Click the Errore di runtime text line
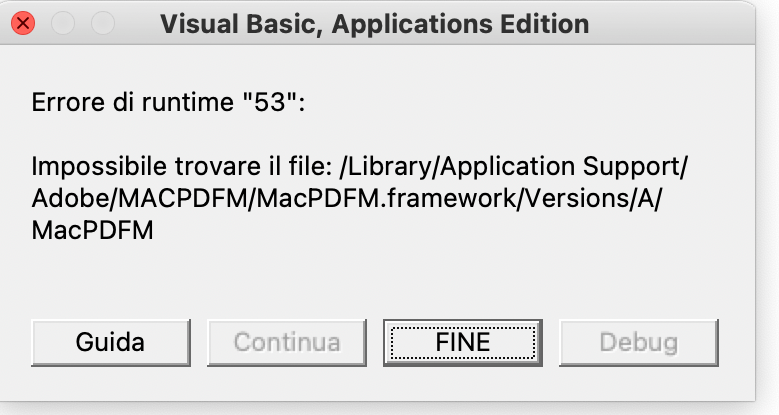Screen dimensions: 779x415 click(168, 102)
